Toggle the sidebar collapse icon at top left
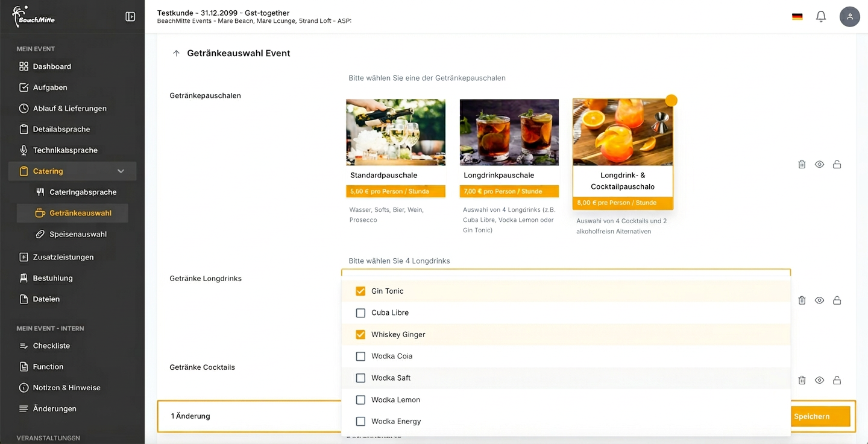 (130, 16)
